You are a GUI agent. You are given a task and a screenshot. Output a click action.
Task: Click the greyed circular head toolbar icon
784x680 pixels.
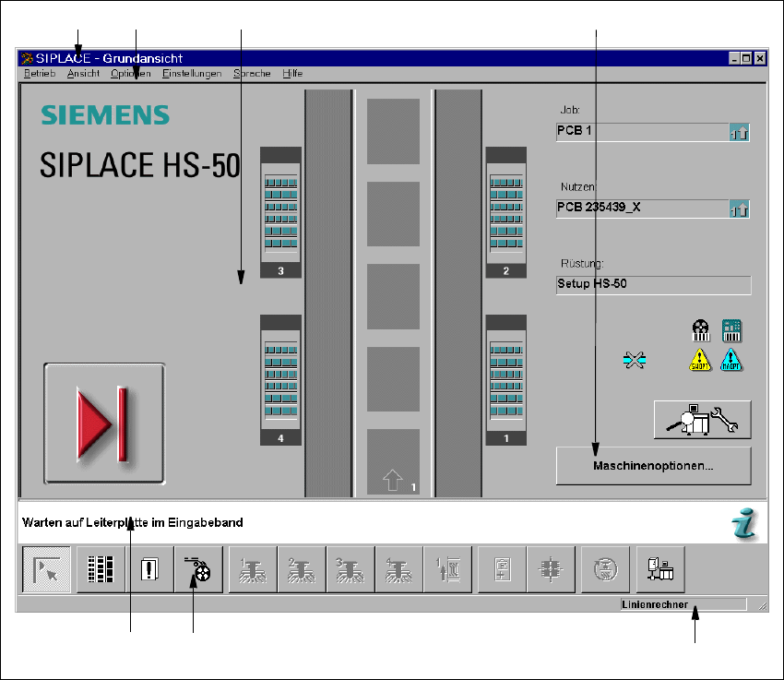click(x=605, y=569)
